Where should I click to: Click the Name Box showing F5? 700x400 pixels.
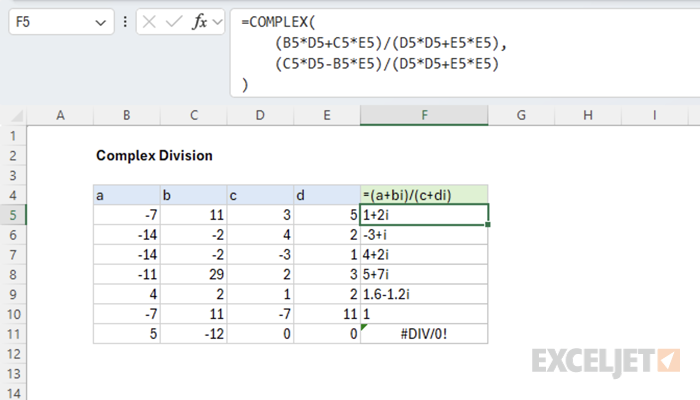coord(61,22)
